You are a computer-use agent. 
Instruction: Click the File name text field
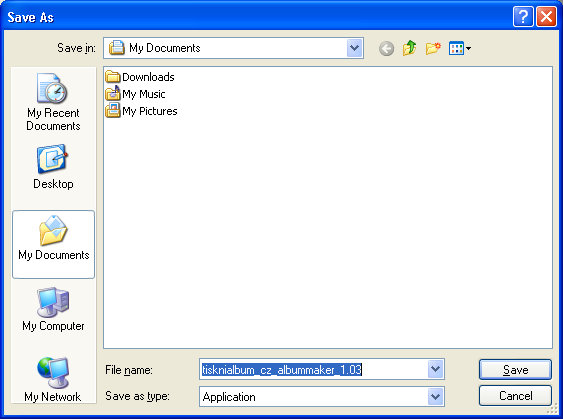[314, 369]
